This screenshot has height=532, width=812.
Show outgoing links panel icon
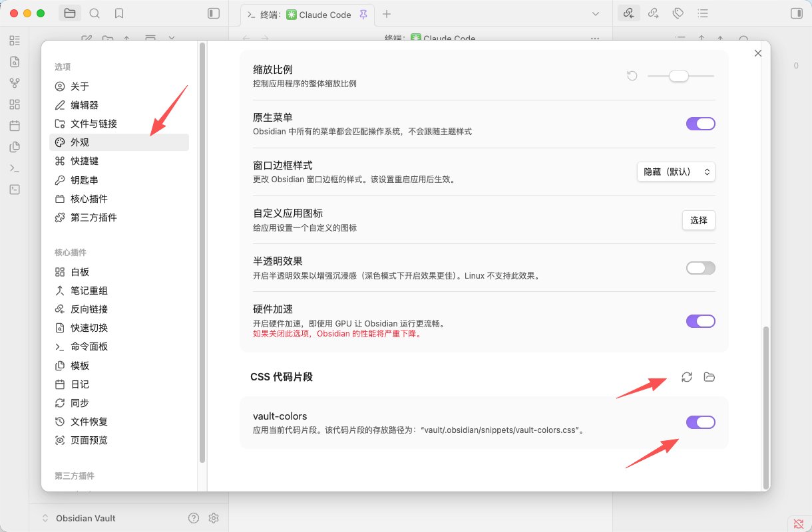tap(653, 13)
